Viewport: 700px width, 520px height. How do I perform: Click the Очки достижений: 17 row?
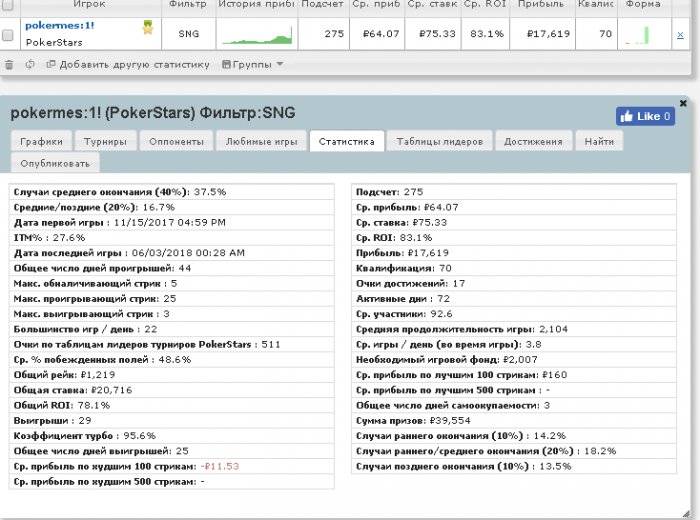tap(514, 283)
